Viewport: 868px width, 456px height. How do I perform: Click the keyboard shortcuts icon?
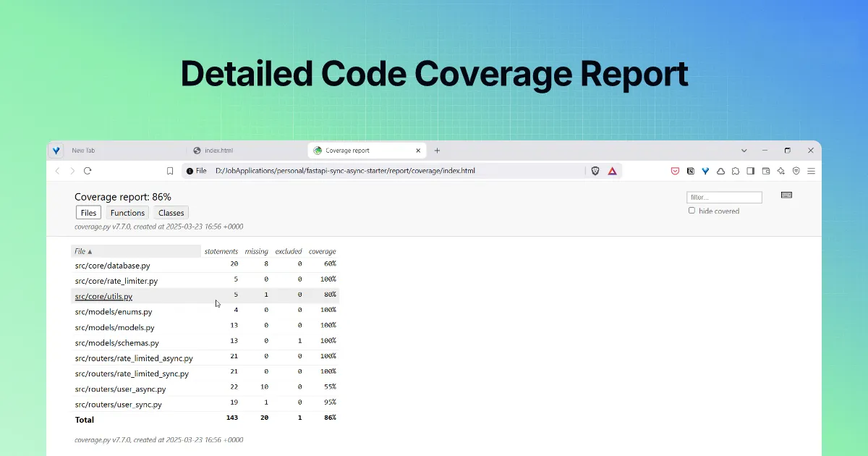786,195
